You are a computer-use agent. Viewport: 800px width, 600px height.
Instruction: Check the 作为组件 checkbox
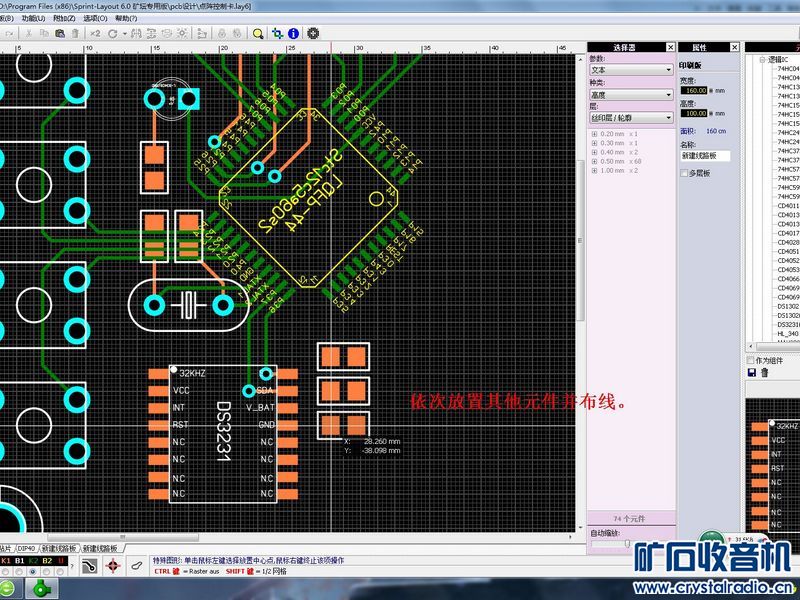(x=751, y=361)
